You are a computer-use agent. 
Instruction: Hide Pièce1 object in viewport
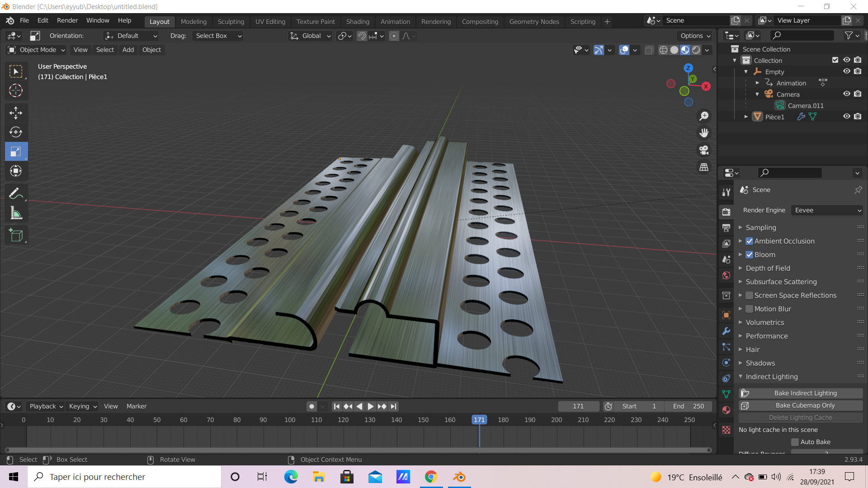pos(847,117)
